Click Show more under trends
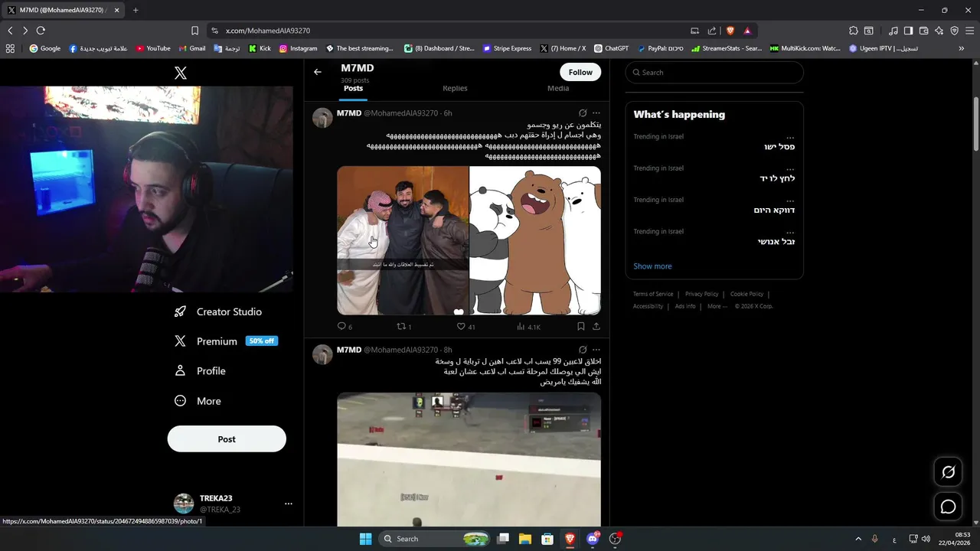Screen dimensions: 980x551 [x=652, y=266]
